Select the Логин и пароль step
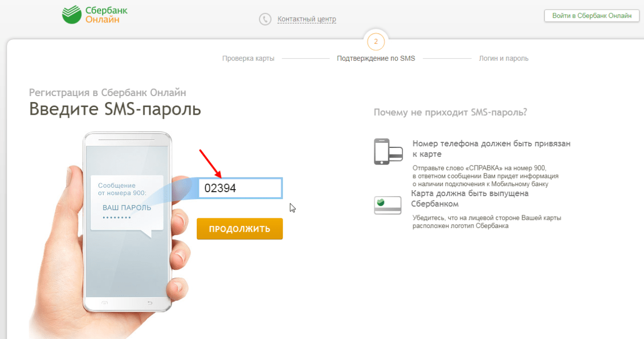Viewport: 644px width, 339px height. coord(504,58)
